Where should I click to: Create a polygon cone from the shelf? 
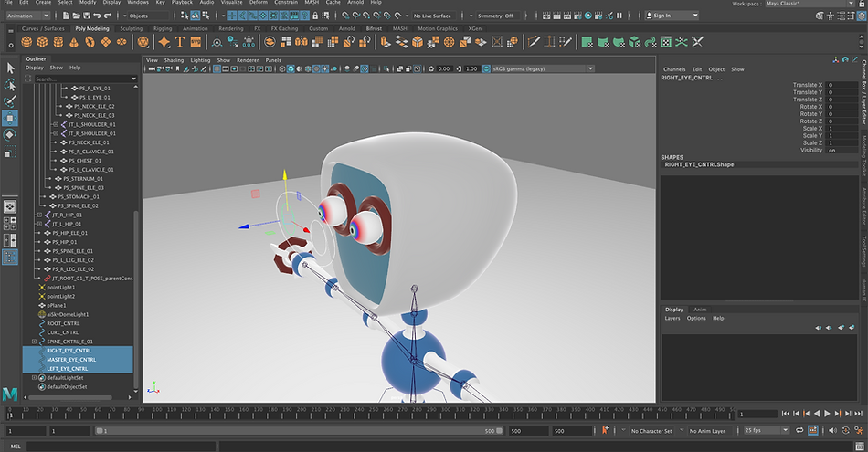coord(74,42)
